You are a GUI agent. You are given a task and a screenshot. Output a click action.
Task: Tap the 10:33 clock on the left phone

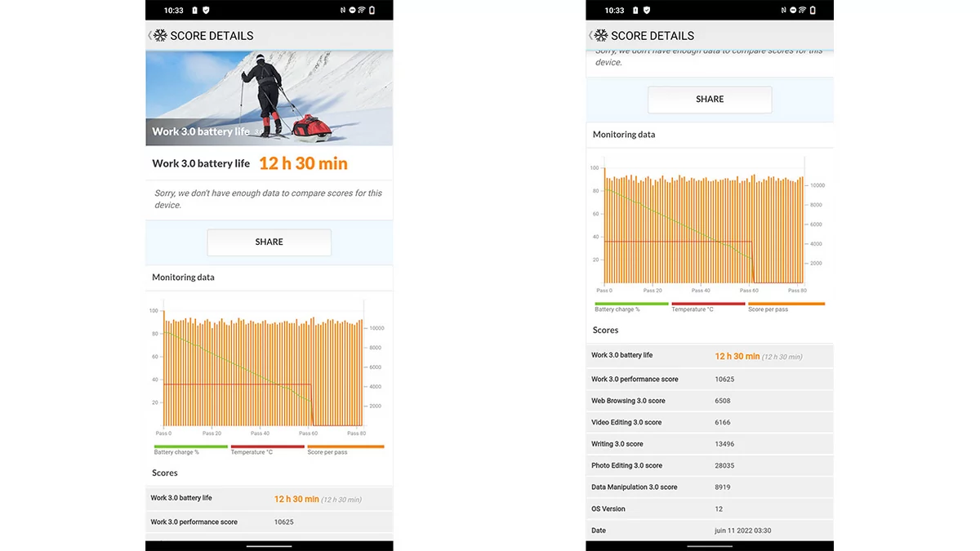[173, 11]
